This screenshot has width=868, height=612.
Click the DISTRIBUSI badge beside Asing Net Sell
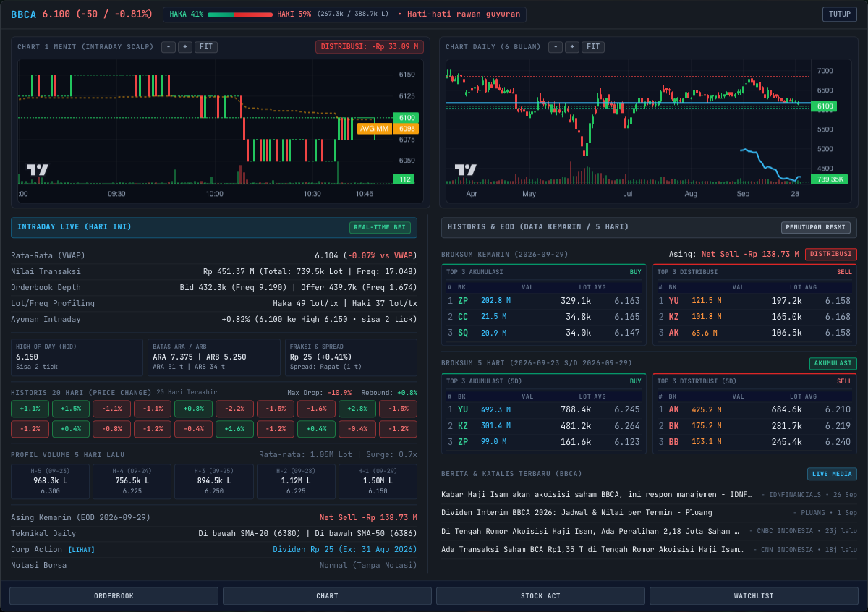click(831, 255)
